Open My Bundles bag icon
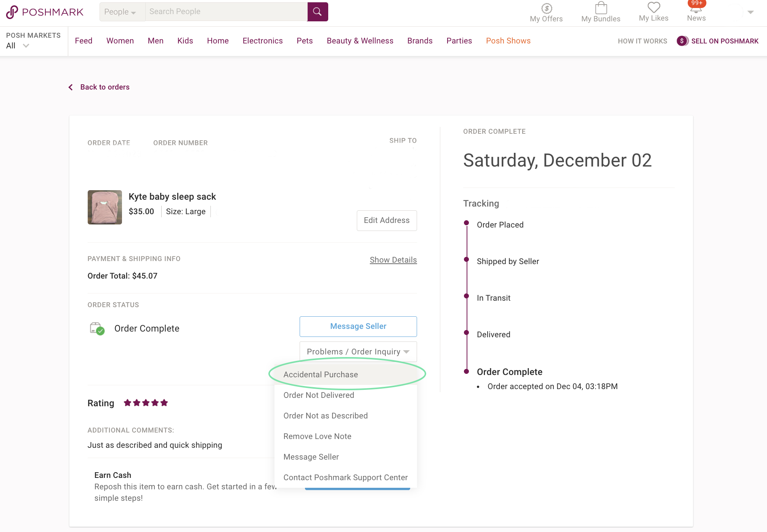The image size is (767, 532). [x=601, y=8]
